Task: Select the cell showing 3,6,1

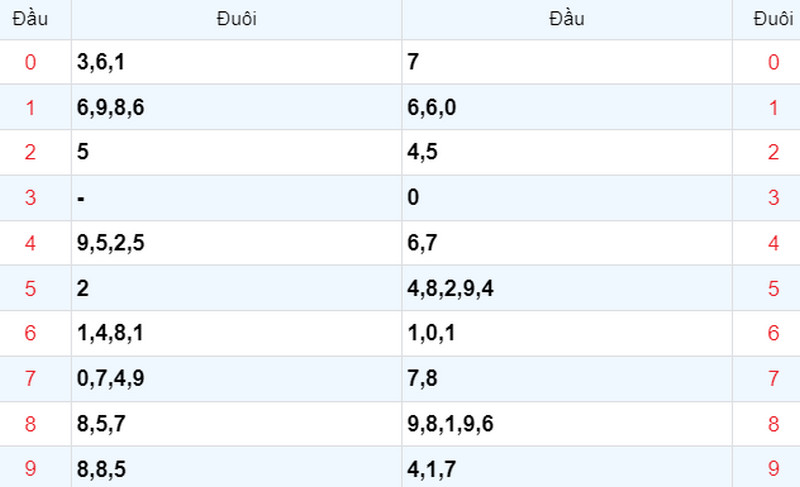Action: click(x=236, y=62)
